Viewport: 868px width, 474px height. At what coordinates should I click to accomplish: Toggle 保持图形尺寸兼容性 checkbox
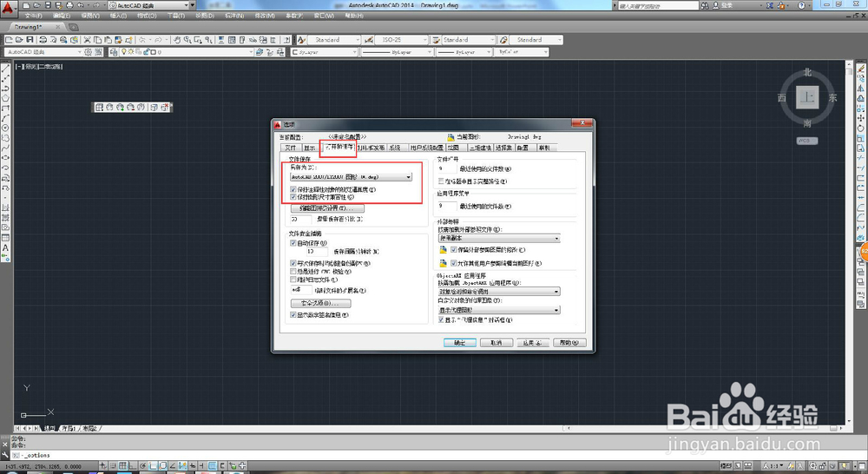(x=293, y=196)
